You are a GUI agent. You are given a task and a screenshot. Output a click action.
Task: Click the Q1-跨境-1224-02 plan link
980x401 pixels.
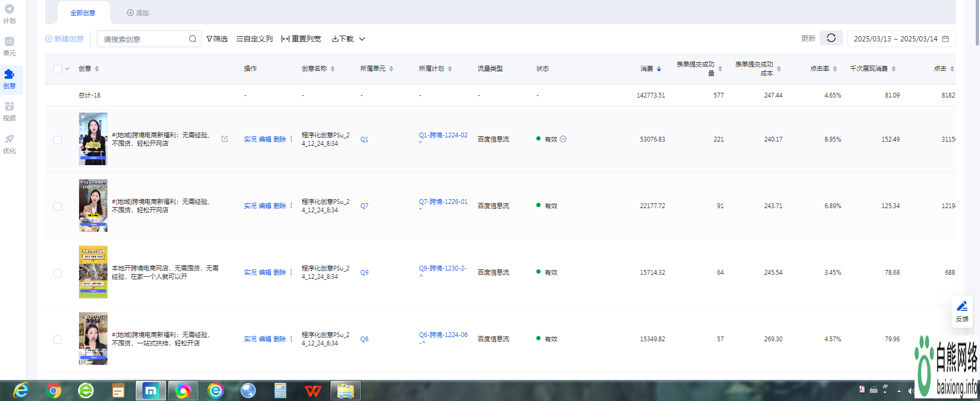tap(443, 135)
